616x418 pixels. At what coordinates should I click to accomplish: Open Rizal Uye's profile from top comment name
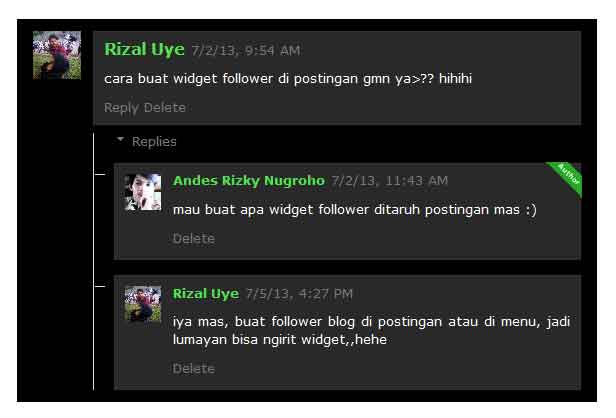tap(144, 50)
